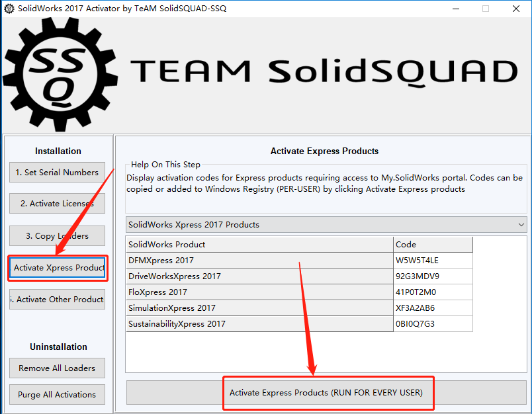This screenshot has width=532, height=414.
Task: Click the SSQ gear logo image
Action: pos(60,75)
